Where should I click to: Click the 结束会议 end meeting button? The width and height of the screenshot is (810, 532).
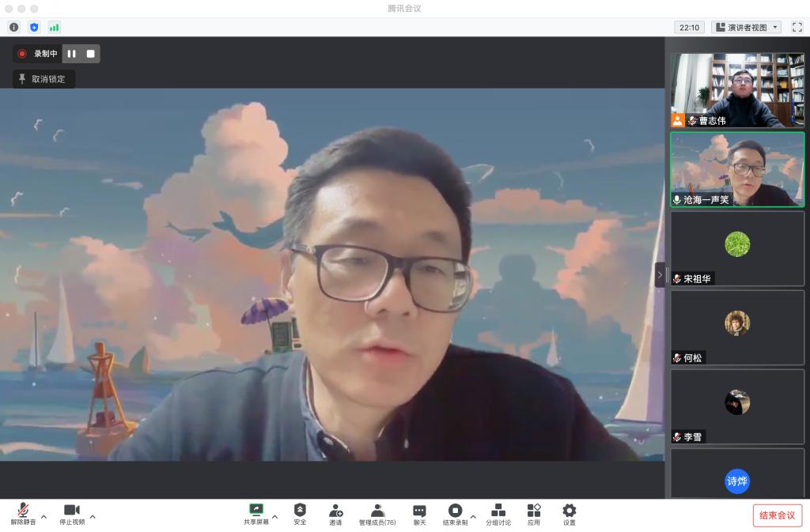coord(777,515)
